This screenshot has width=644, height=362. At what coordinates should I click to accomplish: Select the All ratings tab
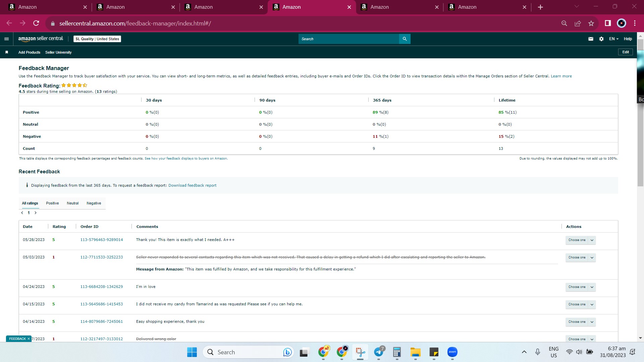(30, 203)
